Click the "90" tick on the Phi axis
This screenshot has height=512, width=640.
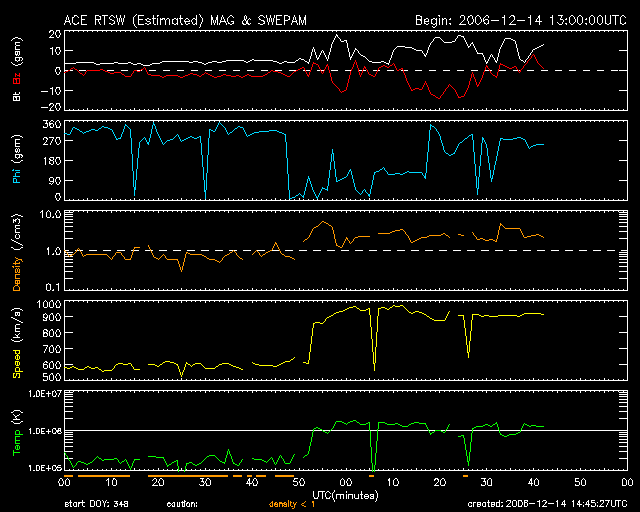click(55, 180)
